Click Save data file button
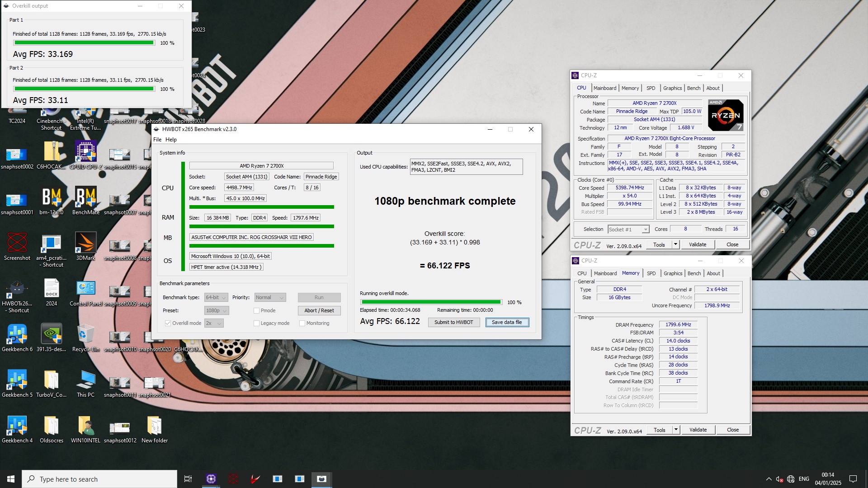Image resolution: width=868 pixels, height=488 pixels. (507, 322)
